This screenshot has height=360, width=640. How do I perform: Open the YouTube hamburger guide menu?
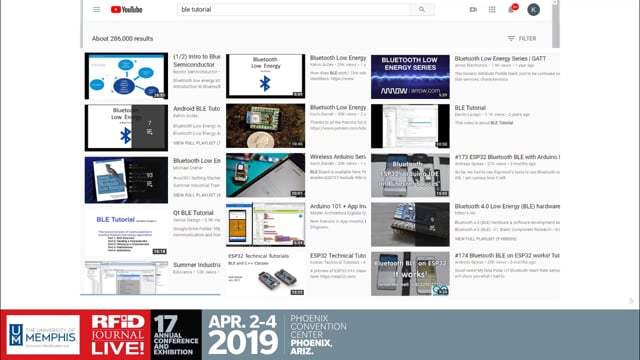96,9
